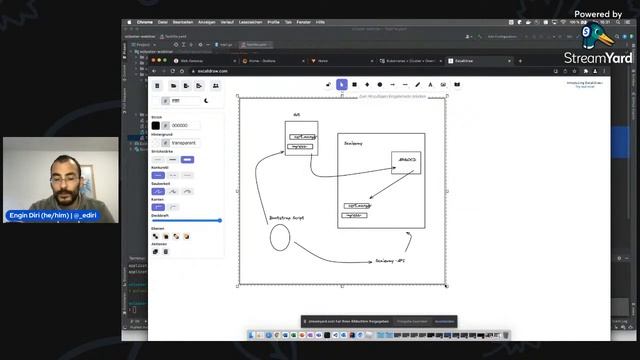Image resolution: width=640 pixels, height=360 pixels.
Task: Open the black stroke color swatch
Action: [156, 125]
